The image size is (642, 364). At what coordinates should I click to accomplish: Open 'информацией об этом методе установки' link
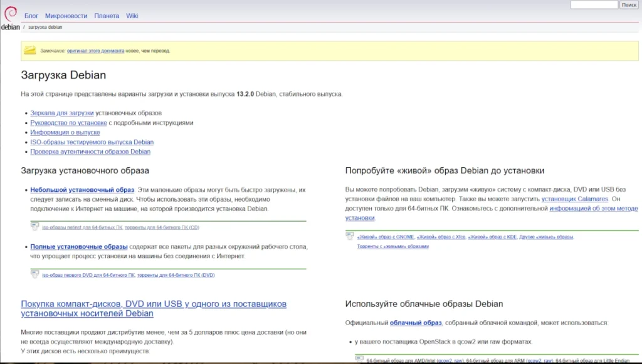pos(492,213)
